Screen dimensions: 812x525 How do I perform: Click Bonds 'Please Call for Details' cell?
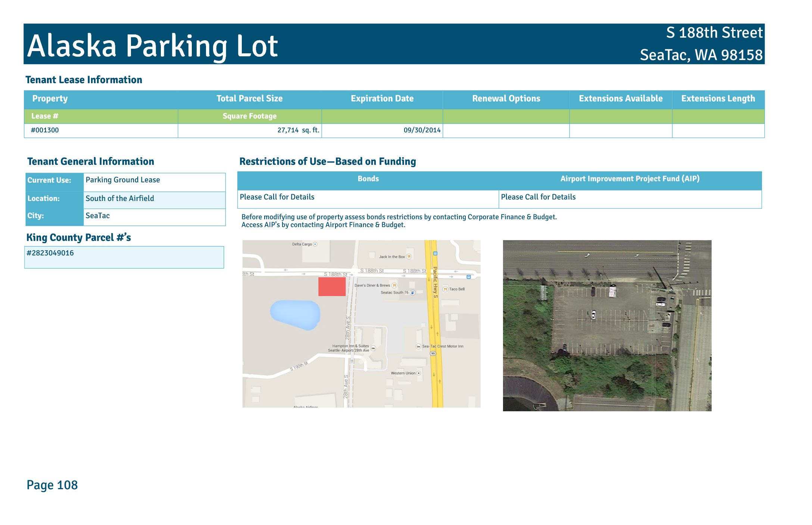coord(277,197)
